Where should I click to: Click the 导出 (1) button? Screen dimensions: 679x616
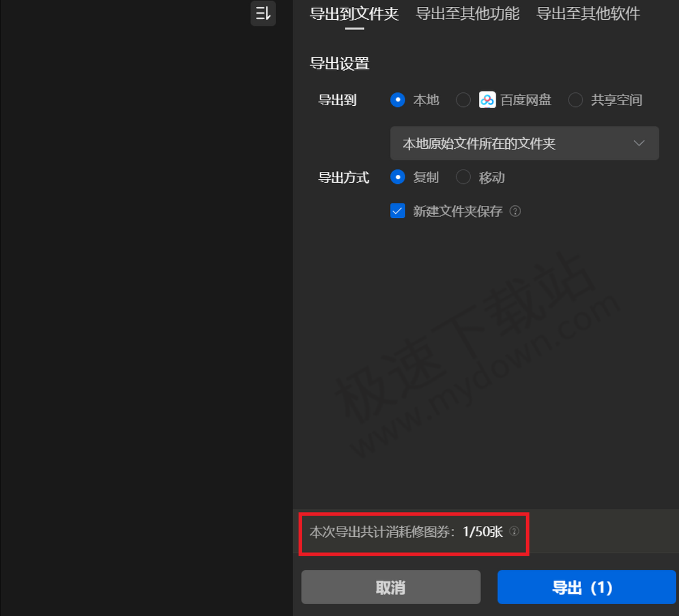tap(587, 587)
